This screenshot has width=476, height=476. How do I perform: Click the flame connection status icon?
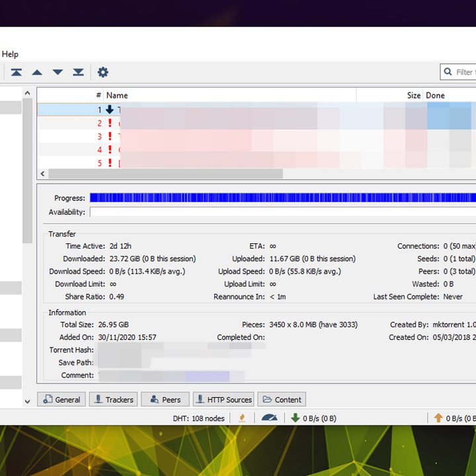point(242,418)
